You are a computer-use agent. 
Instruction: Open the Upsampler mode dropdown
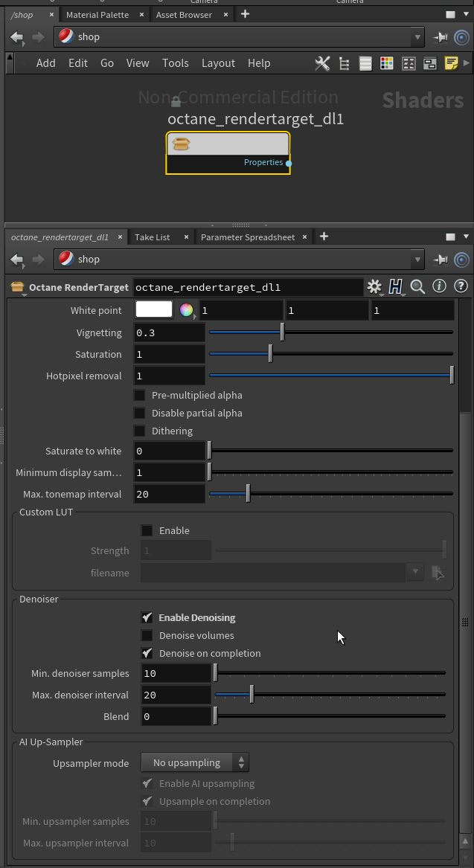[x=195, y=762]
